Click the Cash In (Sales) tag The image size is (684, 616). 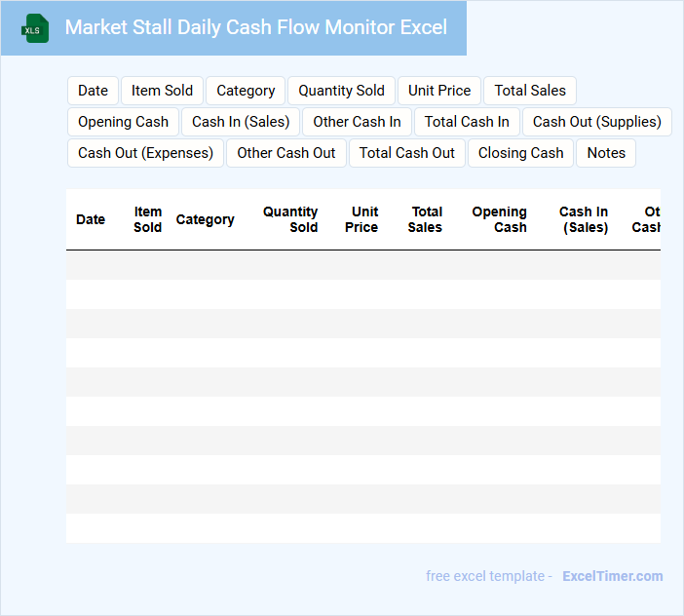[x=241, y=122]
